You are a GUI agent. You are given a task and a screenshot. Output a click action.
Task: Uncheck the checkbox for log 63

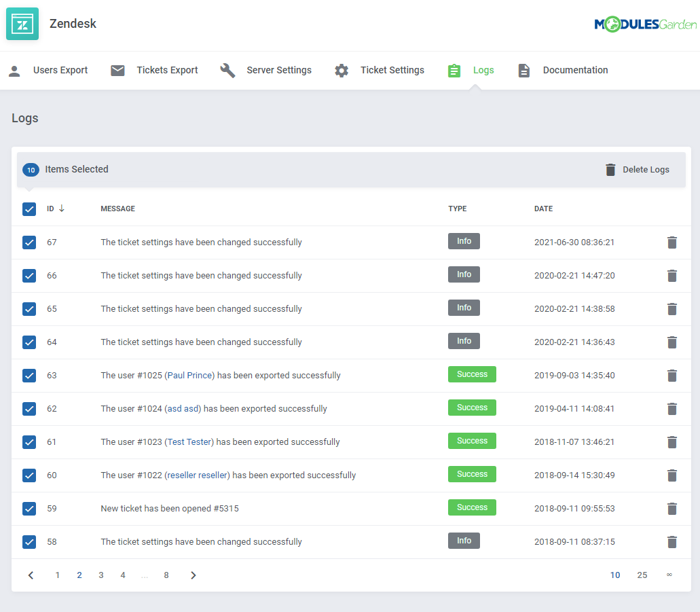[x=29, y=376]
